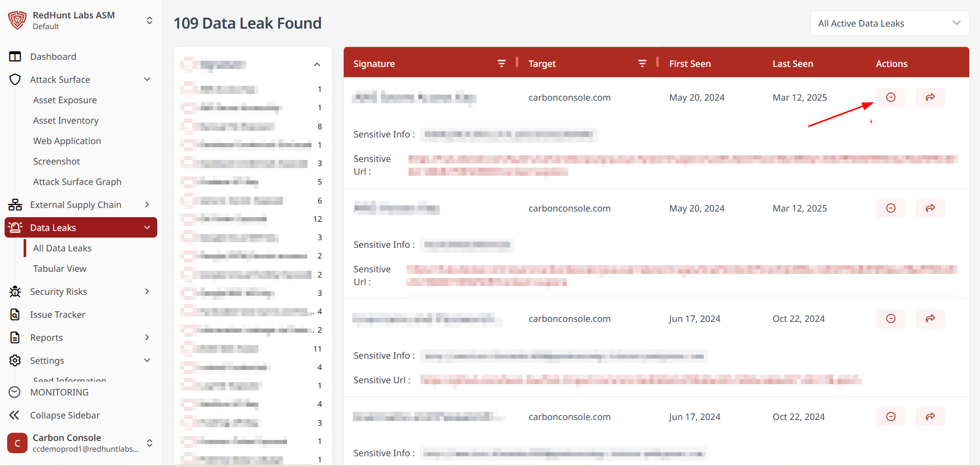Click the Security Risks bug icon

pos(15,292)
